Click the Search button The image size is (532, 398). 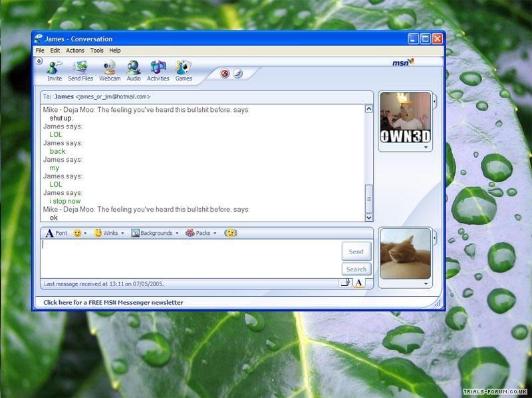[x=356, y=269]
